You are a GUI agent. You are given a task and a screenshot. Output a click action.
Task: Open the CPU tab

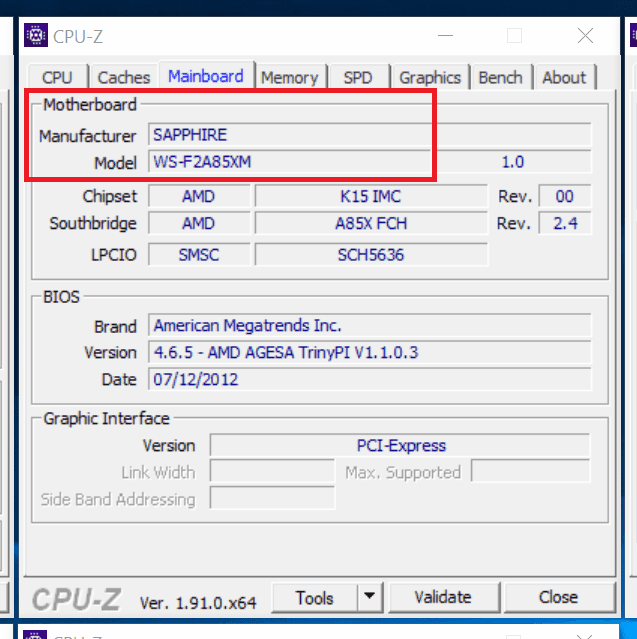click(x=57, y=77)
